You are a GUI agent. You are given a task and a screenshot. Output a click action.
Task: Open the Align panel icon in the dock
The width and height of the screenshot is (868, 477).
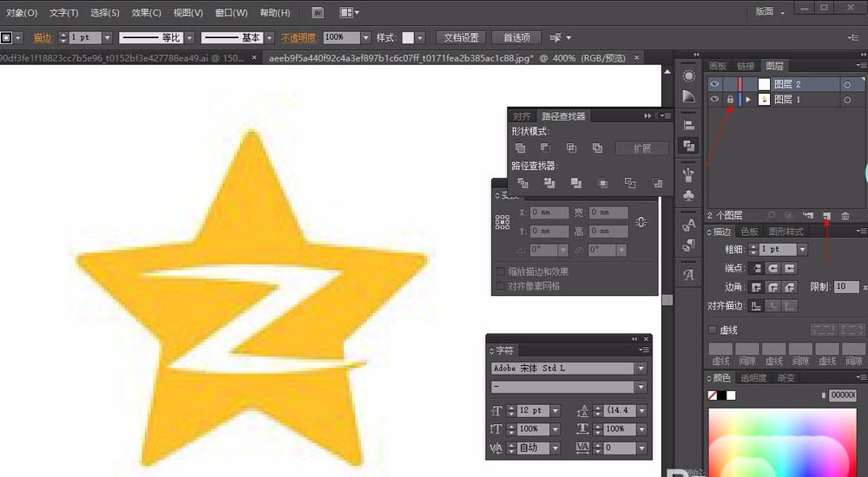(688, 125)
